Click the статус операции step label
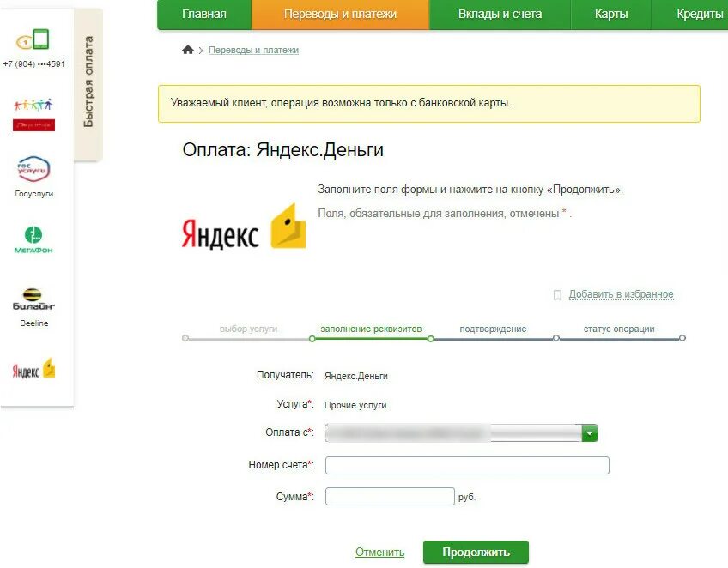 click(619, 329)
